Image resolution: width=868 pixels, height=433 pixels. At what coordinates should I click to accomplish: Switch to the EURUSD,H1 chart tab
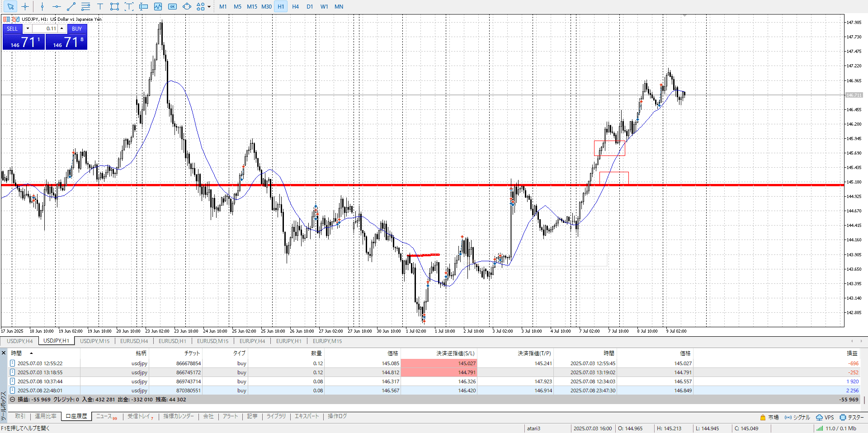click(172, 341)
